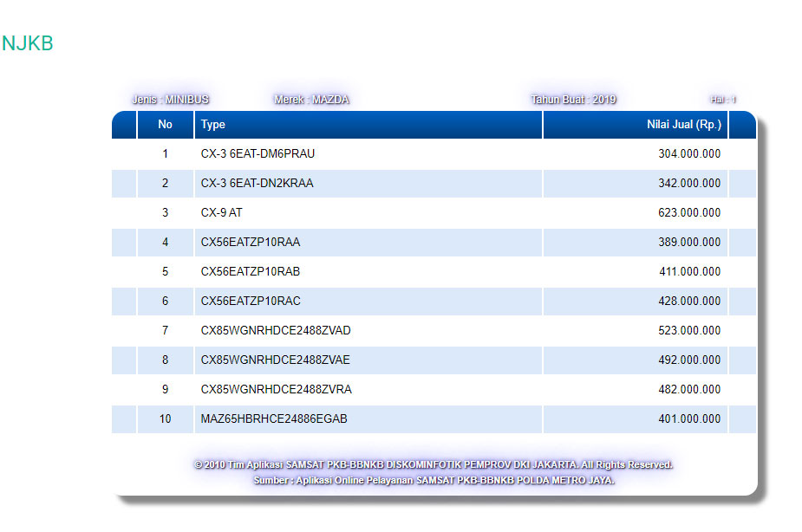Select the type CX-3 6EAT-DM6PRAU

coord(258,154)
